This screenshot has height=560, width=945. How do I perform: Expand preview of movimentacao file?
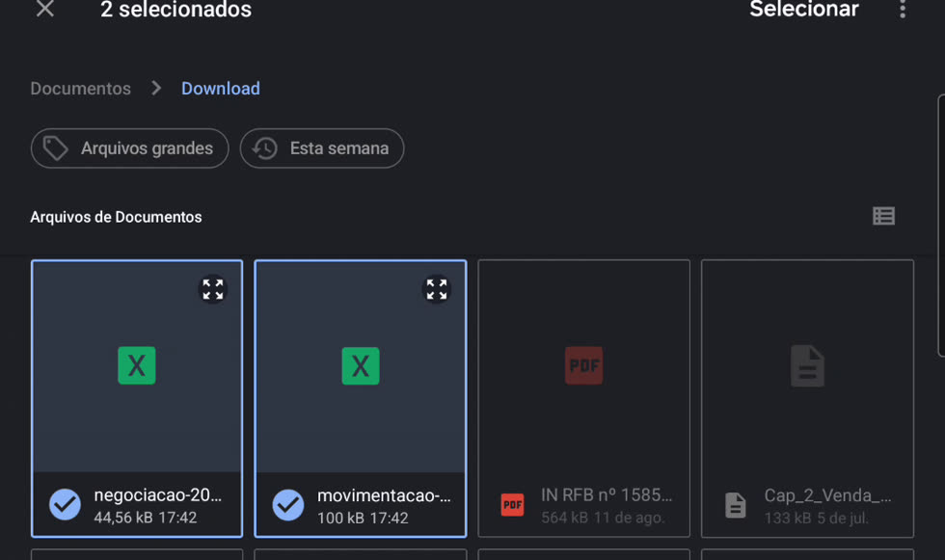(x=436, y=289)
